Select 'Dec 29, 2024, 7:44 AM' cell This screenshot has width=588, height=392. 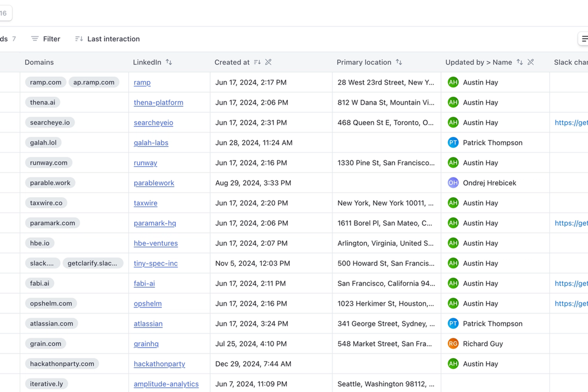[271, 364]
